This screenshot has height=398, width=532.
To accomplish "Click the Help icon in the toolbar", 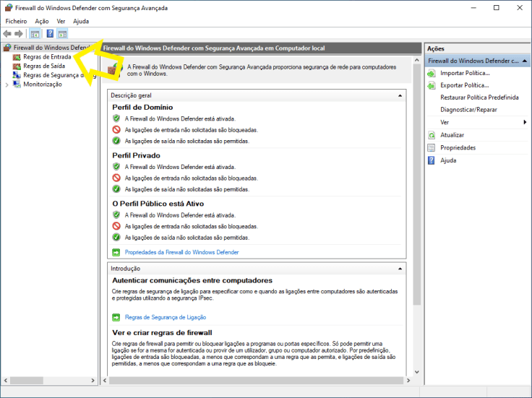I will [50, 34].
